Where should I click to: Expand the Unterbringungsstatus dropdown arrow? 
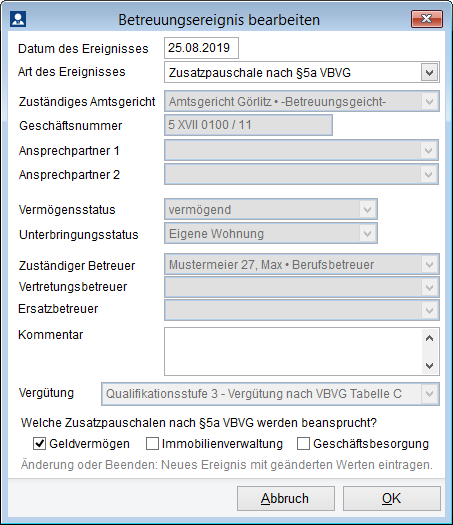368,233
